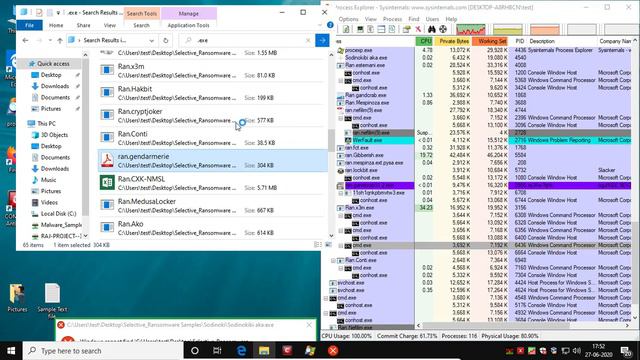
Task: Open the Application Tools tab
Action: tap(189, 25)
